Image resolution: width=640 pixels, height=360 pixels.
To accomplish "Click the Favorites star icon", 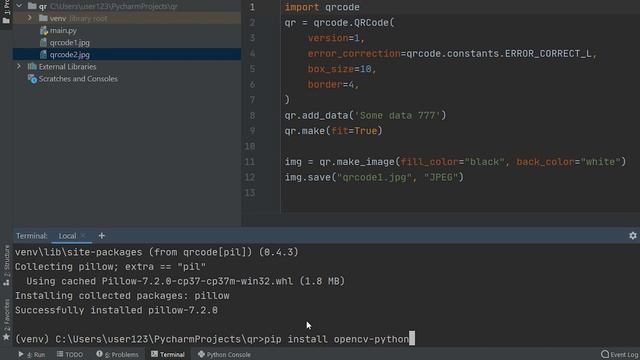I will coord(6,337).
